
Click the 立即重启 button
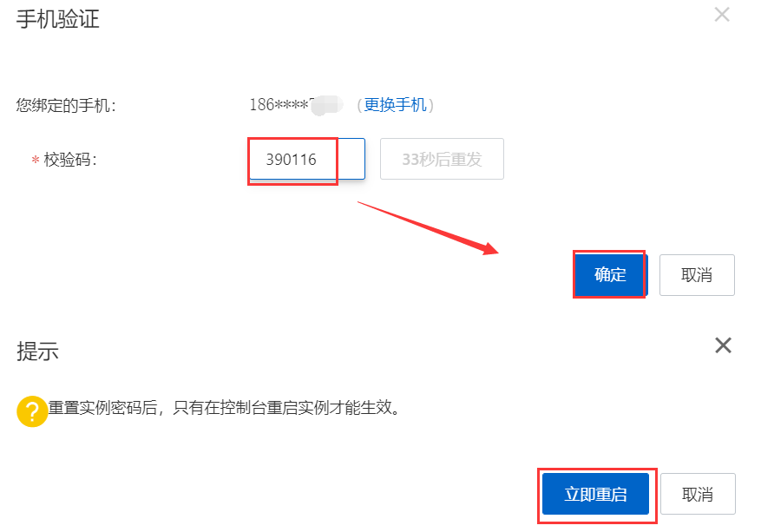pyautogui.click(x=595, y=494)
